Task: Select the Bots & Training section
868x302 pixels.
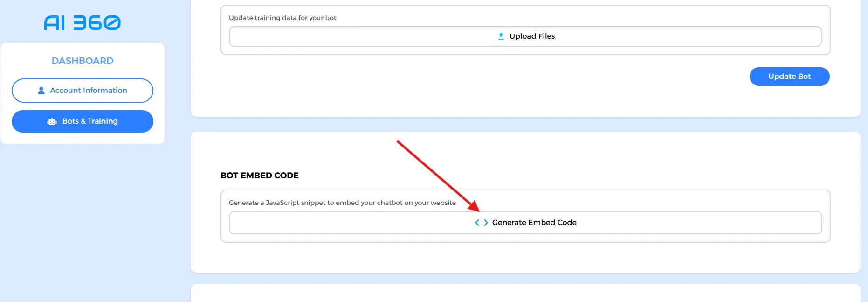Action: (x=83, y=121)
